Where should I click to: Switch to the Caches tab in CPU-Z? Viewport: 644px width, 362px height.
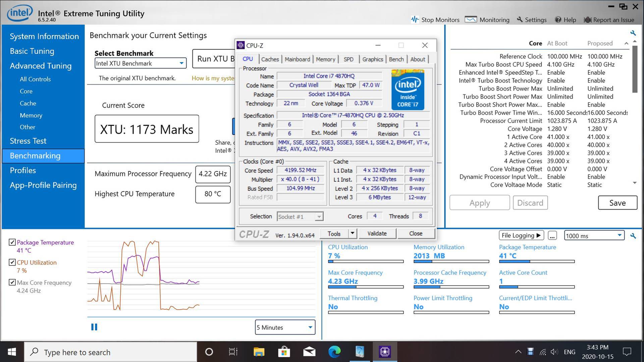[x=270, y=59]
